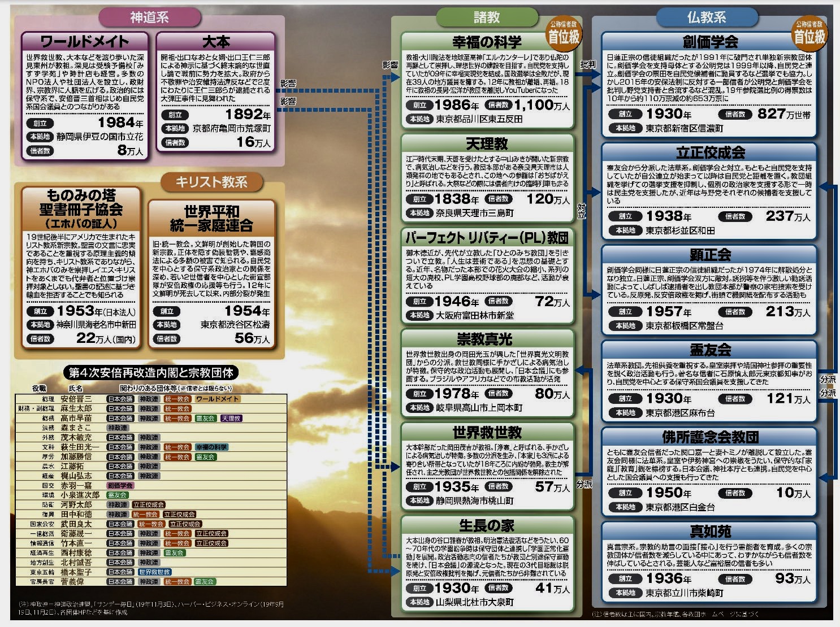Open the キリスト教系 category header
Screen dimensions: 840x627
point(211,182)
